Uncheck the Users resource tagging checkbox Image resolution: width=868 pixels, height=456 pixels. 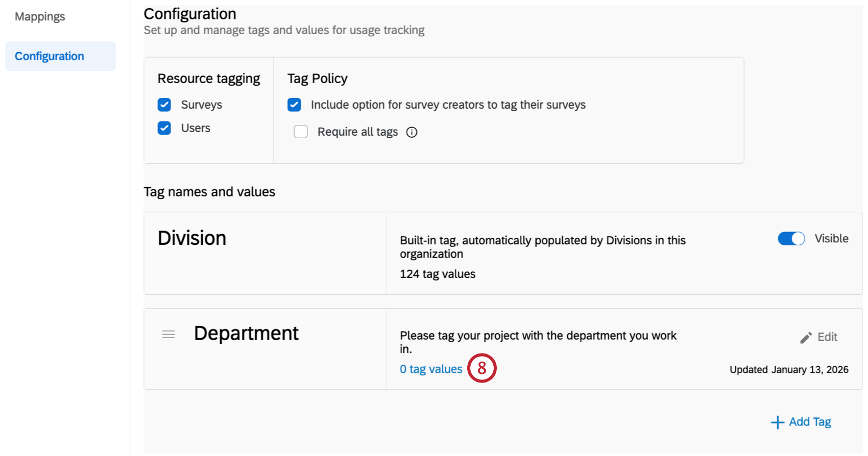coord(164,128)
